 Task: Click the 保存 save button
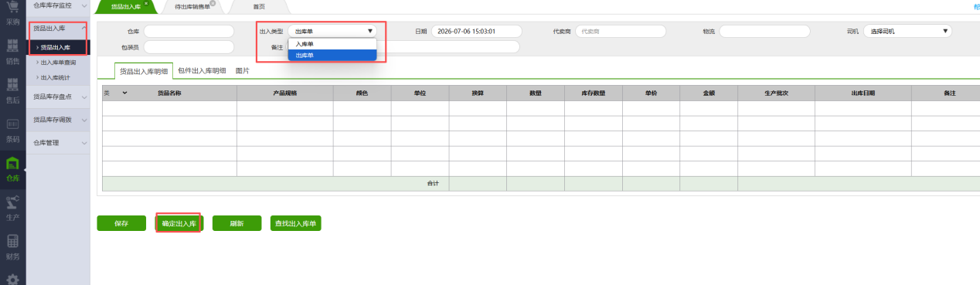[121, 223]
